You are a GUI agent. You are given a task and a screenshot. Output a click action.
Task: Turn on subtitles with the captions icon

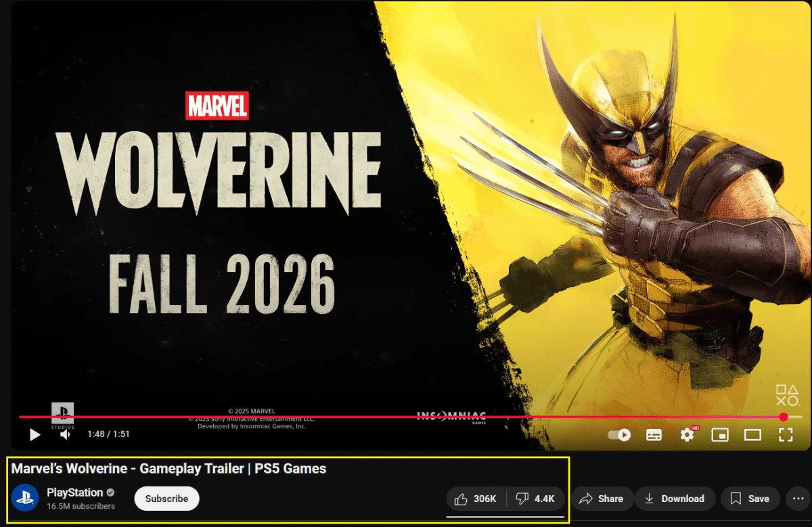pyautogui.click(x=654, y=434)
